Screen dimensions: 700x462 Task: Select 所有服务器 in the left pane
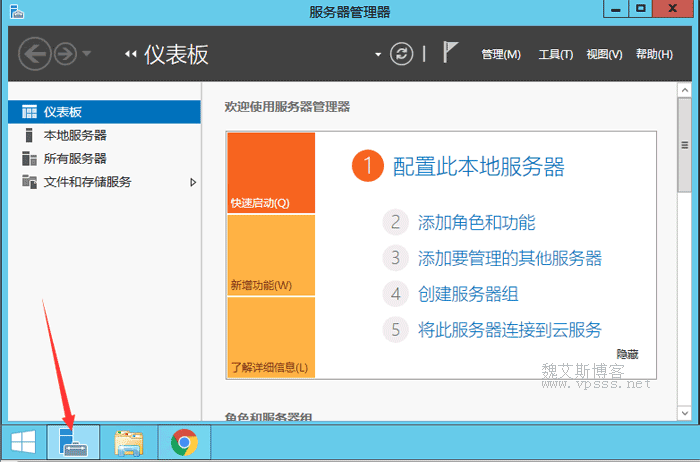point(75,158)
